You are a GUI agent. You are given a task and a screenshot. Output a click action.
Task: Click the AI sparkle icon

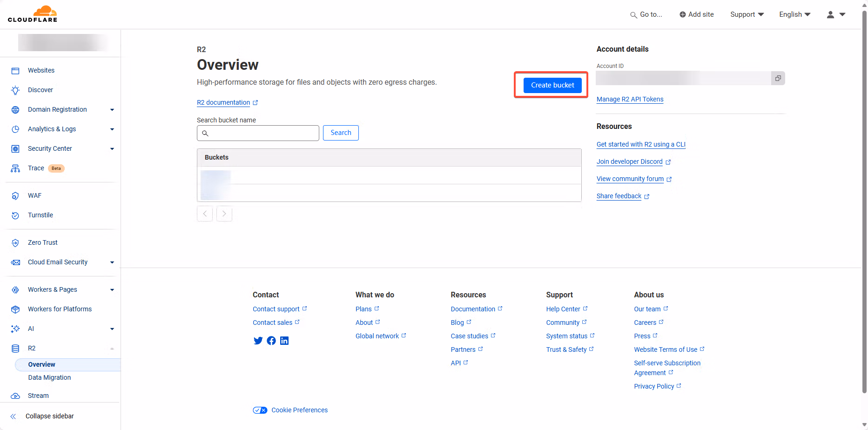[15, 329]
